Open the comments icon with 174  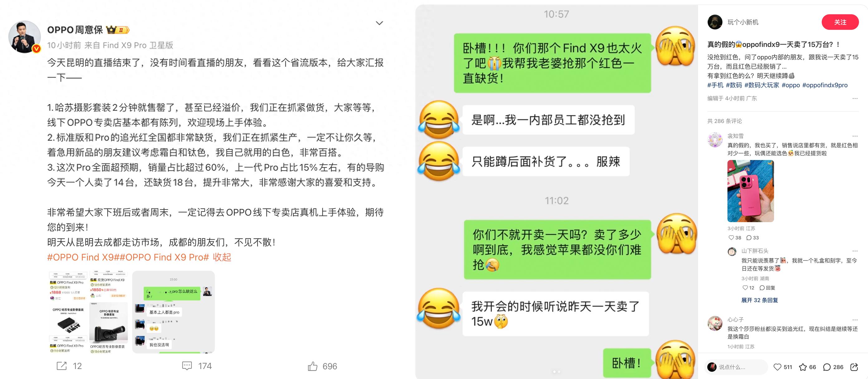(187, 366)
